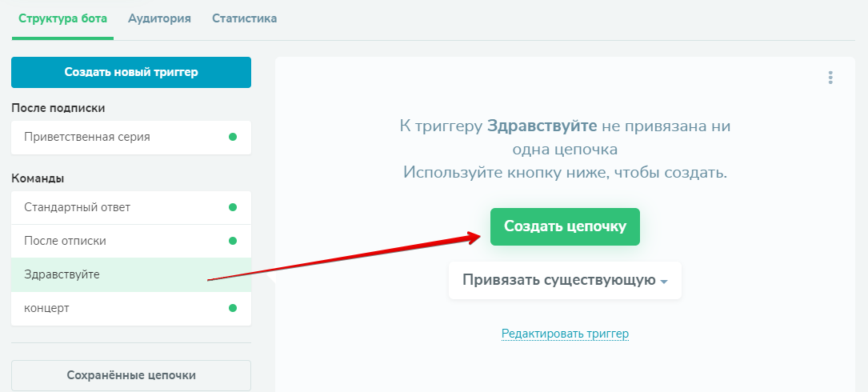Switch to the Структура бота tab
This screenshot has width=868, height=392.
pos(62,18)
